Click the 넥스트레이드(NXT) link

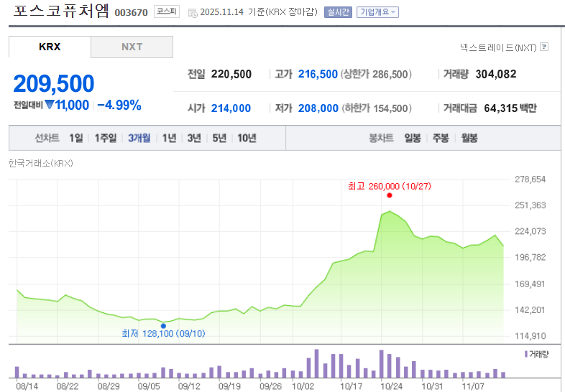click(498, 47)
